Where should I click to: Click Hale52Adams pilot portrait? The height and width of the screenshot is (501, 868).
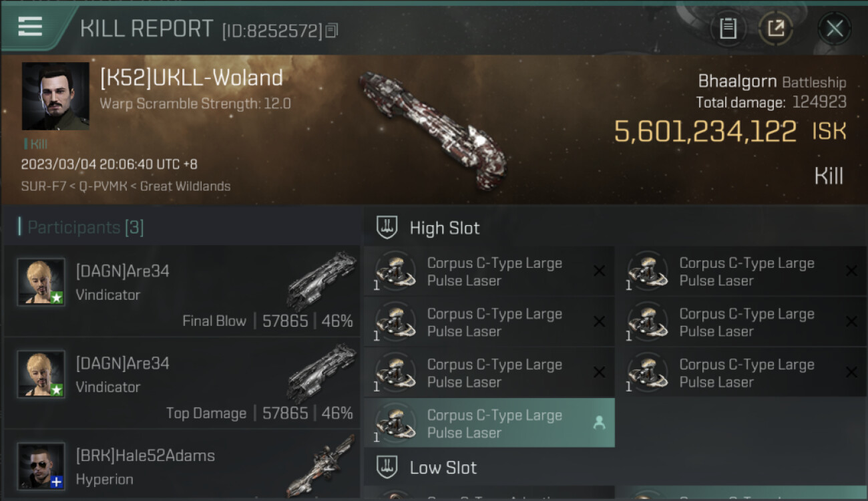coord(41,466)
